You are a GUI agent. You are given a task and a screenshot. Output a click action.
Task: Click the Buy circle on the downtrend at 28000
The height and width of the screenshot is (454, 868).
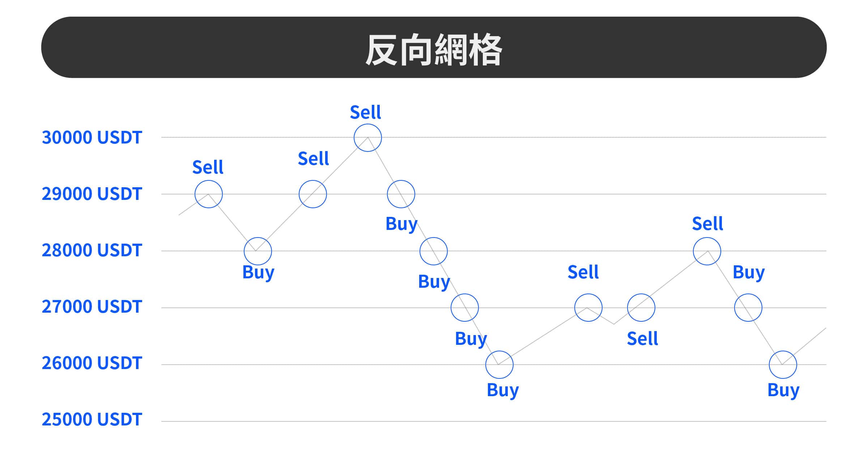434,251
